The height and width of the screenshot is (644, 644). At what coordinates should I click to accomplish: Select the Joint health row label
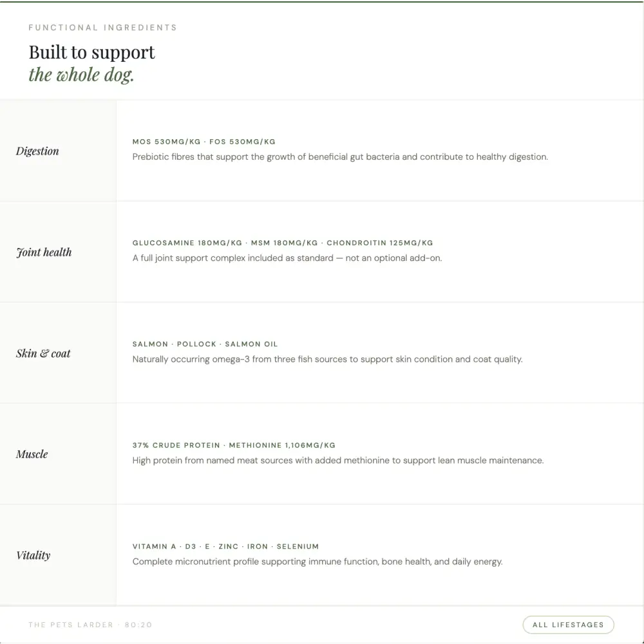click(44, 252)
